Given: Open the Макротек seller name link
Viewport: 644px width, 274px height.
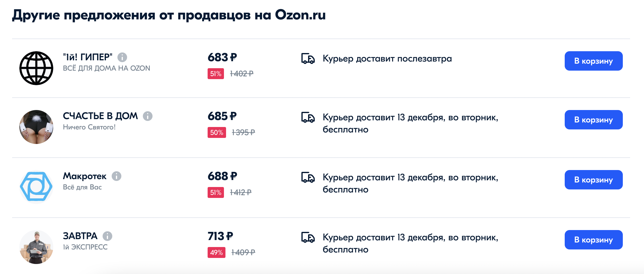Looking at the screenshot, I should point(85,176).
